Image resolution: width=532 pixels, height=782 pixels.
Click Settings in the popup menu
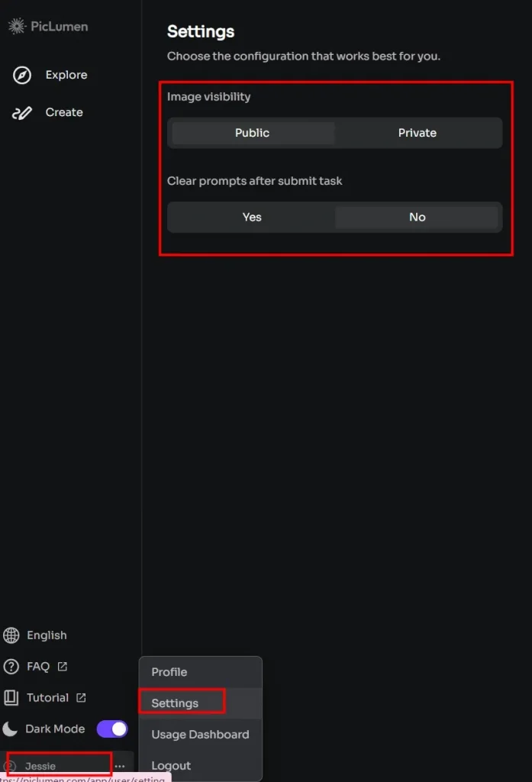pos(175,702)
